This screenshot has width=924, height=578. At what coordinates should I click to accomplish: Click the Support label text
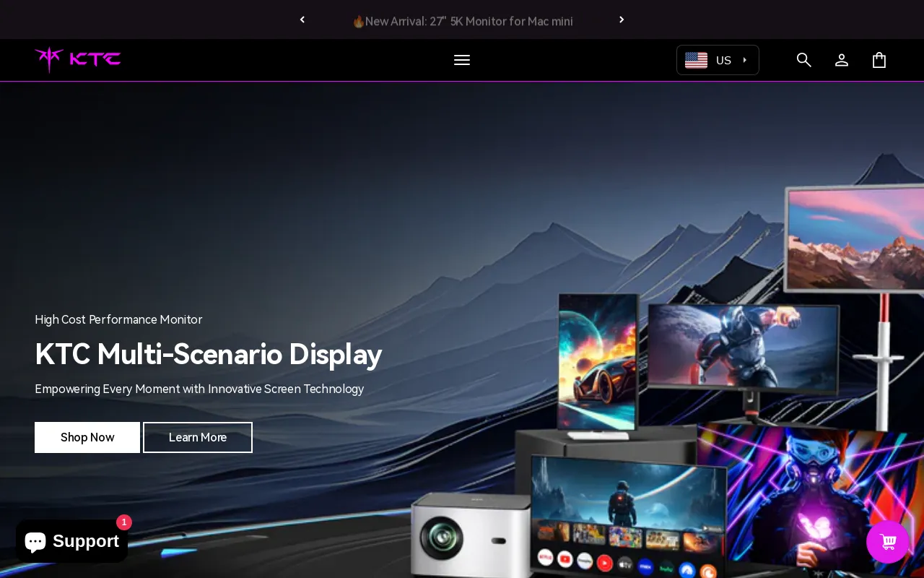pos(85,540)
